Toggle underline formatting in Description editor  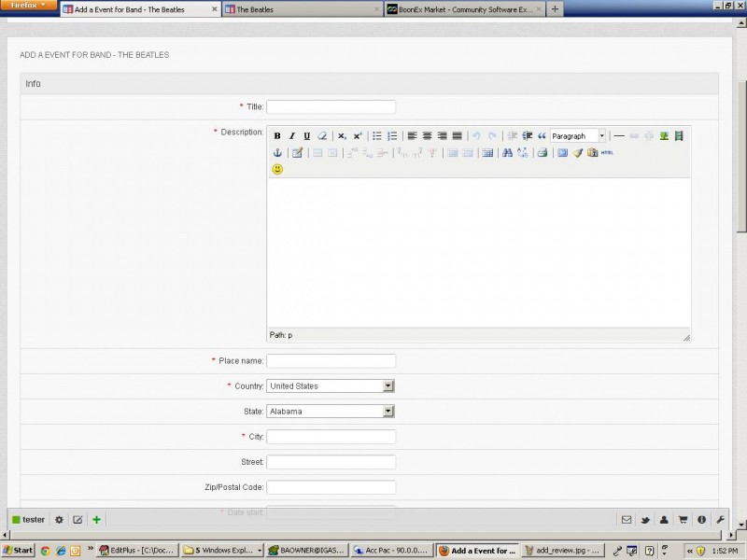point(307,135)
